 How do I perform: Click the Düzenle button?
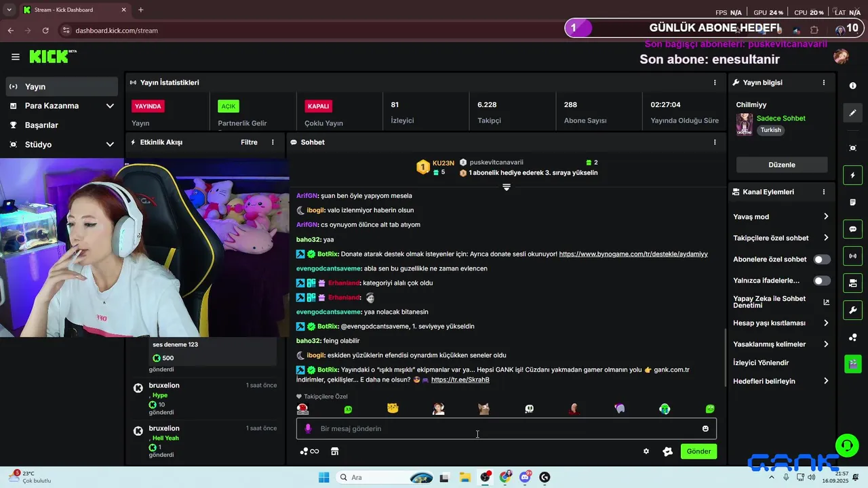pyautogui.click(x=782, y=165)
